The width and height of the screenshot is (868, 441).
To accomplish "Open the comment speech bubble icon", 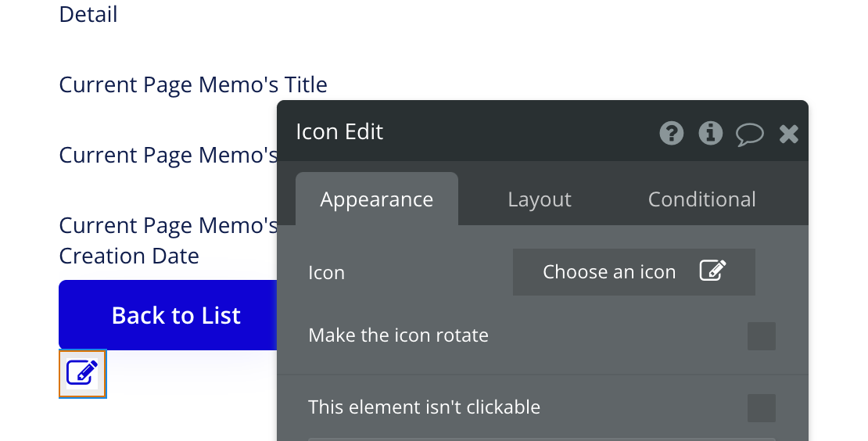I will tap(749, 134).
